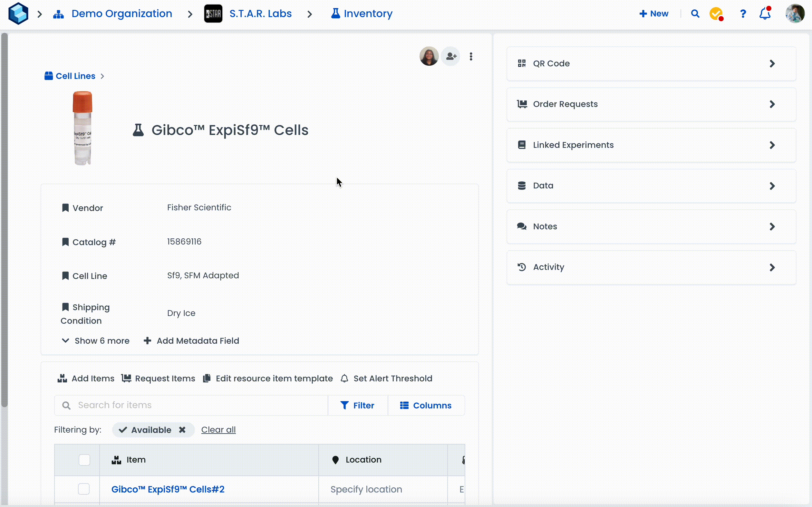The height and width of the screenshot is (507, 812).
Task: Open the notifications bell icon
Action: point(765,14)
